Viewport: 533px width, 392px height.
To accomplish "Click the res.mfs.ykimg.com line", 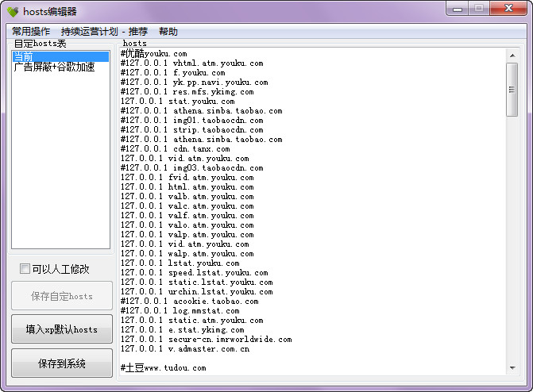I will pos(187,92).
